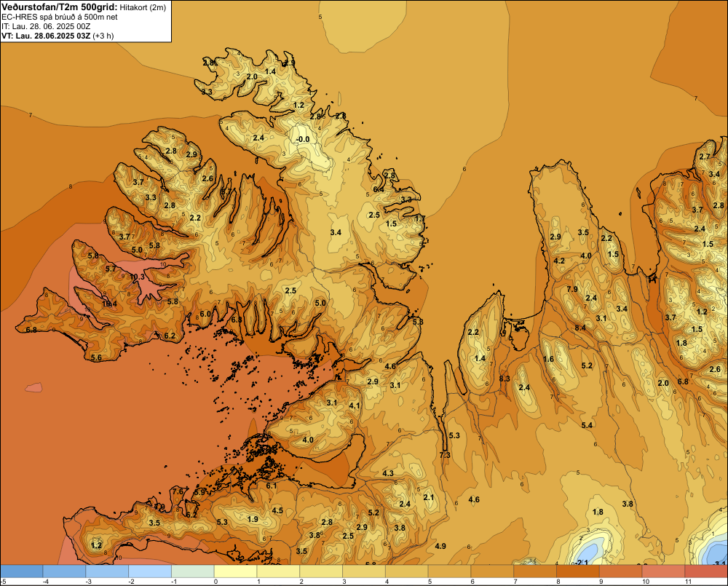Click the '6.4' temperature value

(x=379, y=189)
